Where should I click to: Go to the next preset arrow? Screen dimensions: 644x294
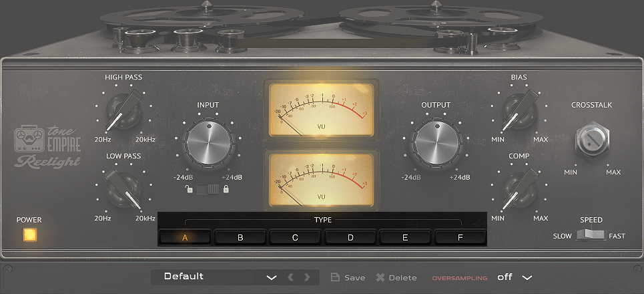point(307,277)
